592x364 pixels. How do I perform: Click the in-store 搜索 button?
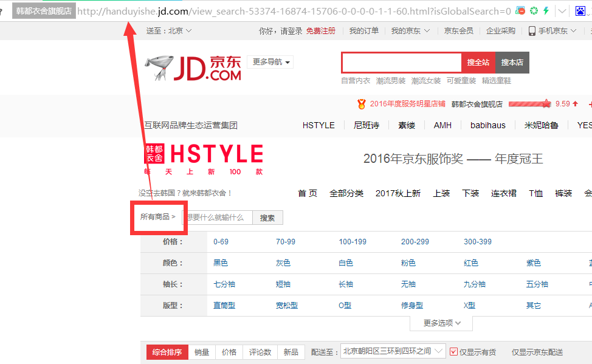267,218
